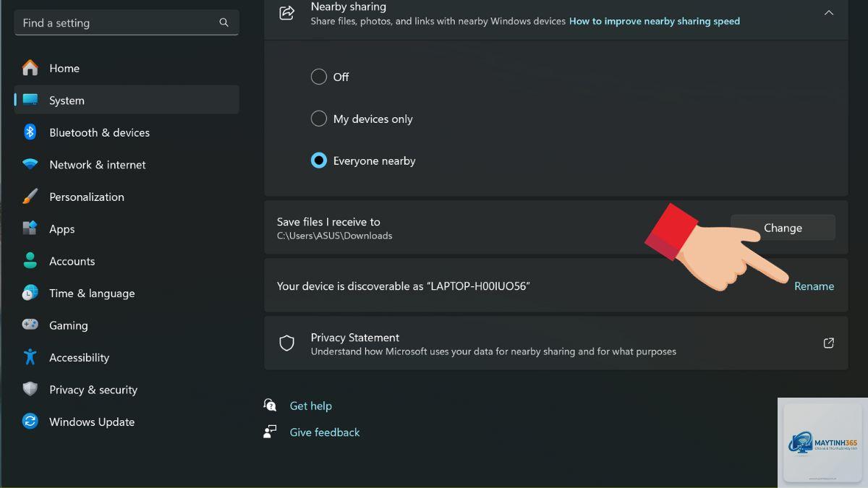Go to Windows Update page
This screenshot has width=868, height=488.
pos(127,421)
